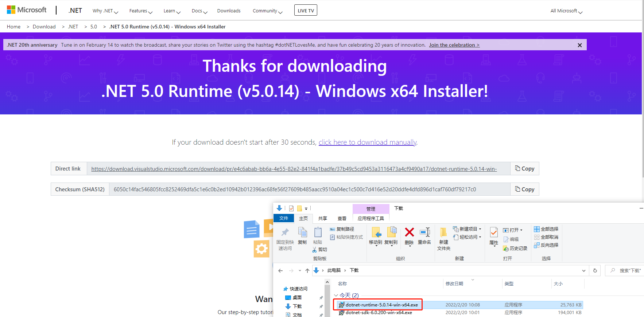Create a new folder with 新建文件夹
This screenshot has width=644, height=317.
tap(444, 239)
